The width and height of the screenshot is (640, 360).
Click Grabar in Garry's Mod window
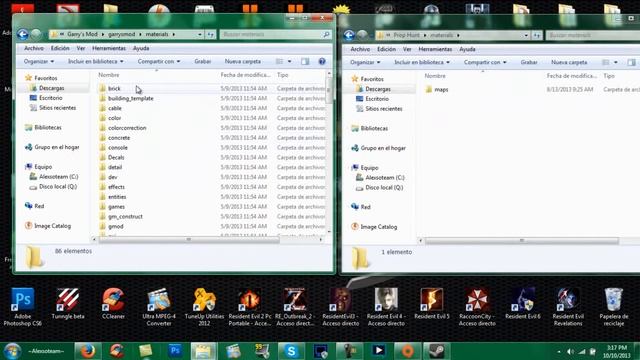[x=202, y=61]
